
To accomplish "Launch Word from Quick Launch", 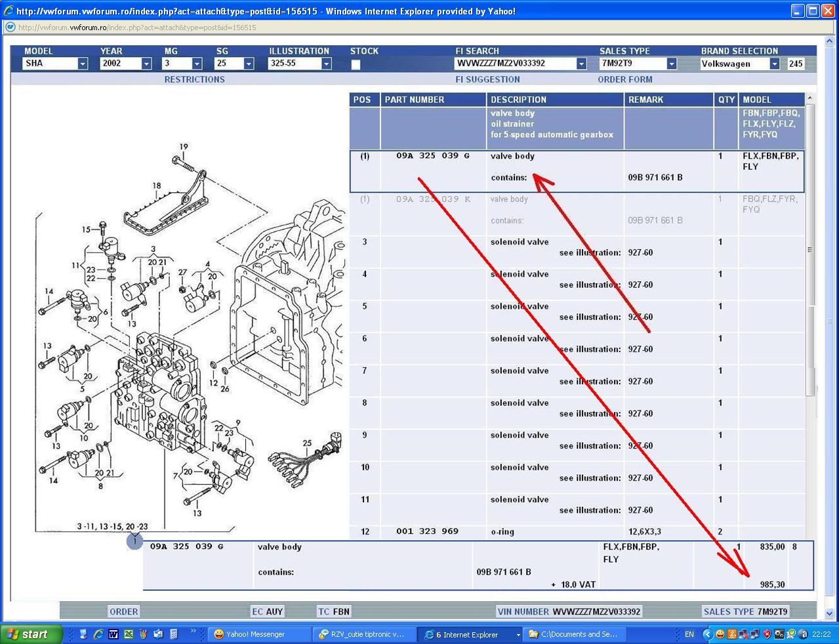I will tap(113, 634).
